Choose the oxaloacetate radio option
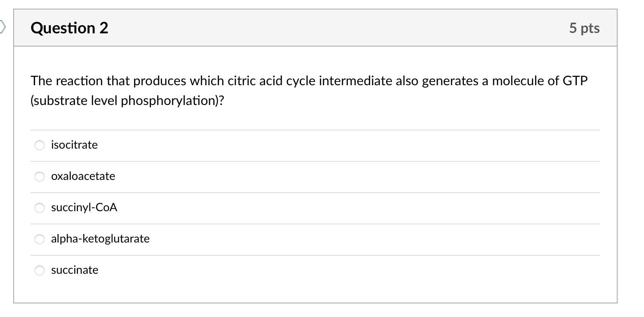This screenshot has height=317, width=644. point(40,177)
